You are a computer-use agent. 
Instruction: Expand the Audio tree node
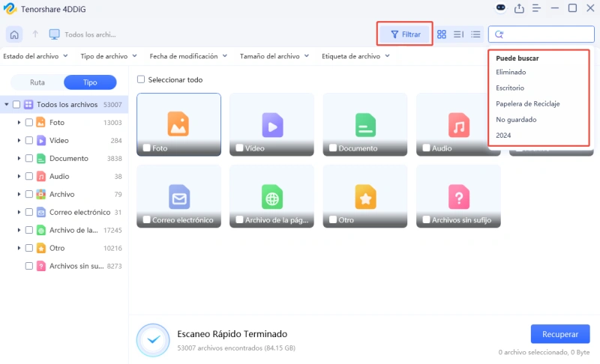[x=18, y=176]
